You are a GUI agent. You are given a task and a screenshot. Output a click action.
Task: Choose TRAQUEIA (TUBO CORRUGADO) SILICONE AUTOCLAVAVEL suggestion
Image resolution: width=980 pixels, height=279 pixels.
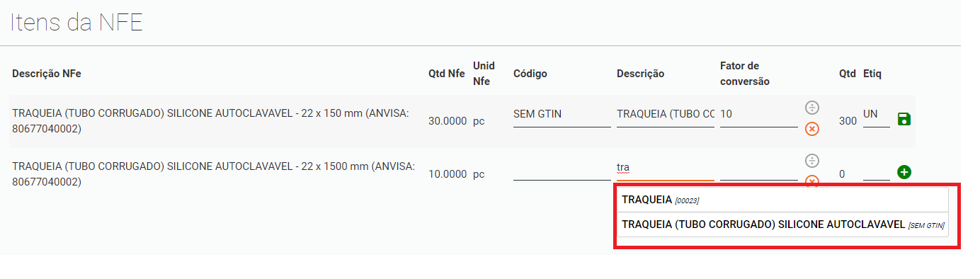pos(782,224)
